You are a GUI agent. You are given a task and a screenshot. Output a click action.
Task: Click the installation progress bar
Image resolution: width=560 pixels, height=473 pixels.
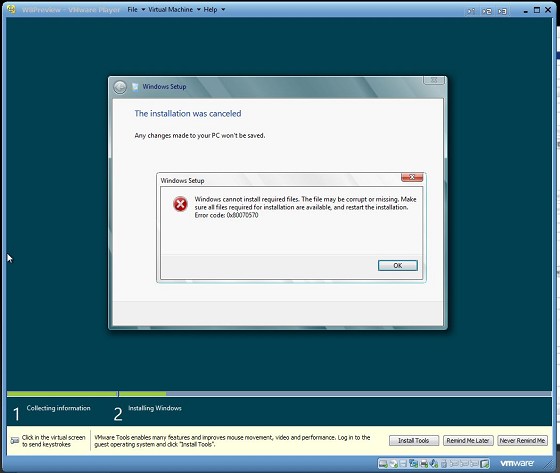(x=279, y=394)
